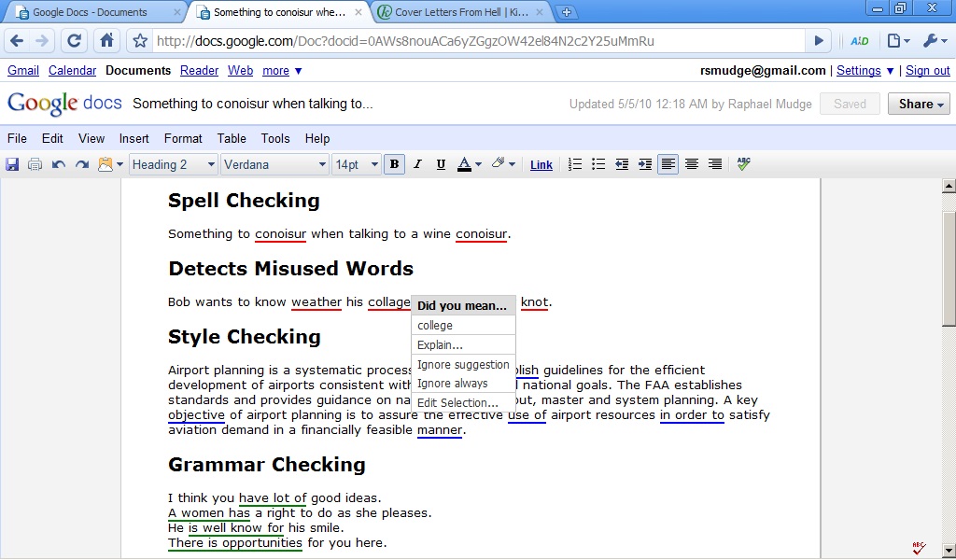The height and width of the screenshot is (560, 956).
Task: Open the Verdana font dropdown
Action: (x=274, y=164)
